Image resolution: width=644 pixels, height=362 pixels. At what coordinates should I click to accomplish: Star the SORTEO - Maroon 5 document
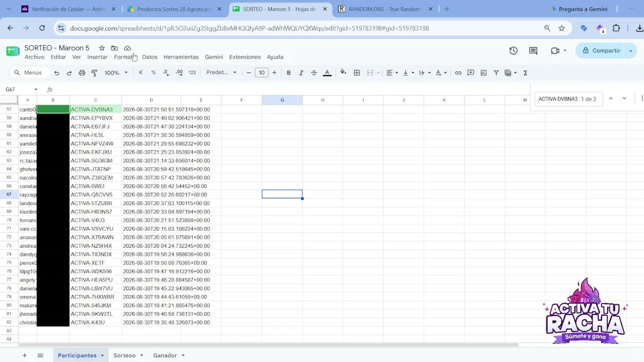(102, 48)
